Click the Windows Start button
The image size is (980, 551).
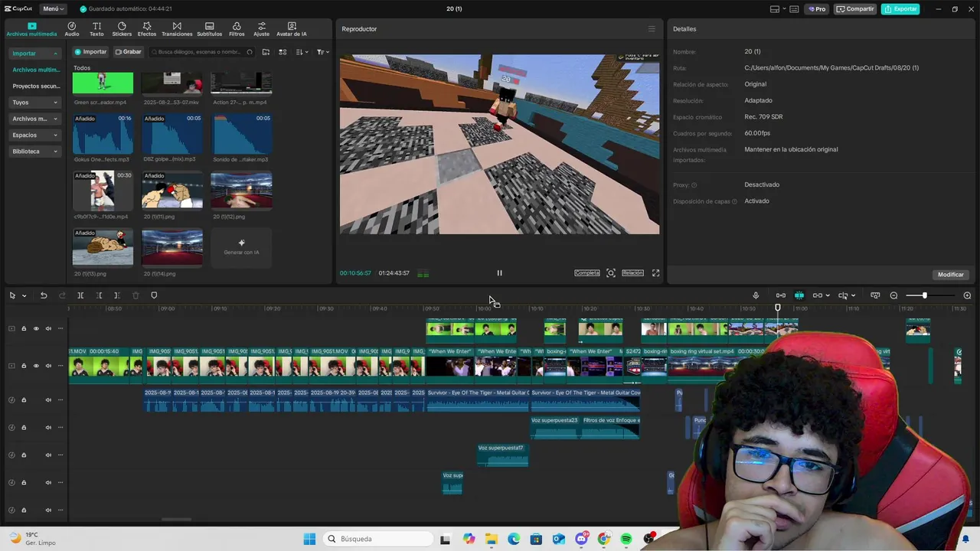(309, 539)
